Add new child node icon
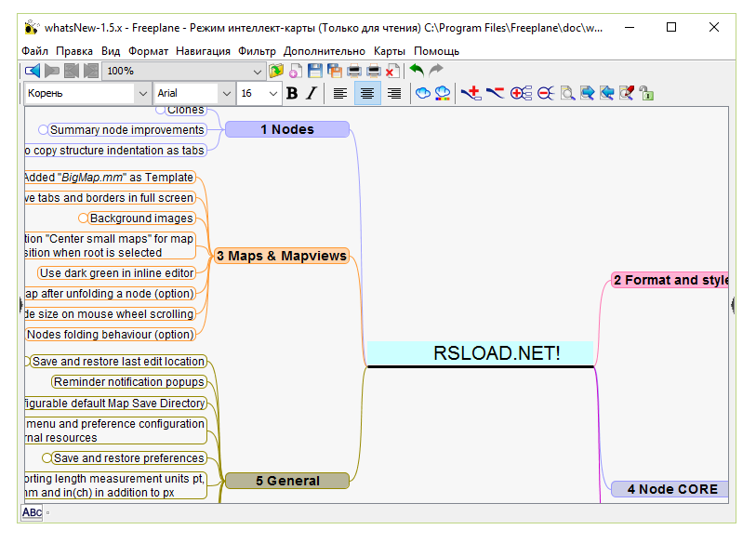 (x=471, y=93)
